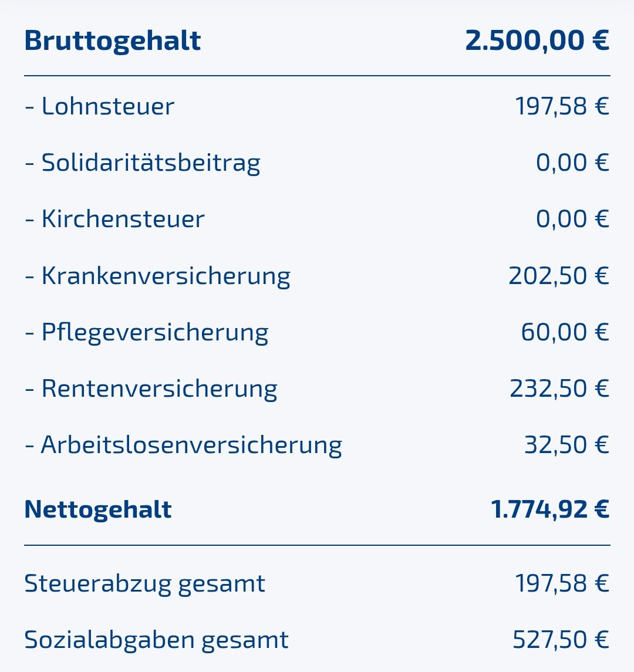
Task: Select the 202,50 € health insurance amount
Action: (559, 275)
